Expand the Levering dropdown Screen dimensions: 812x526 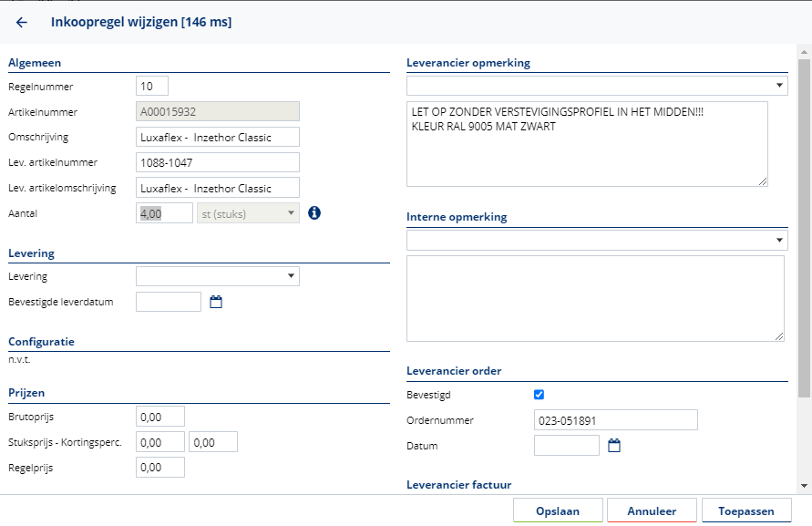click(x=218, y=276)
